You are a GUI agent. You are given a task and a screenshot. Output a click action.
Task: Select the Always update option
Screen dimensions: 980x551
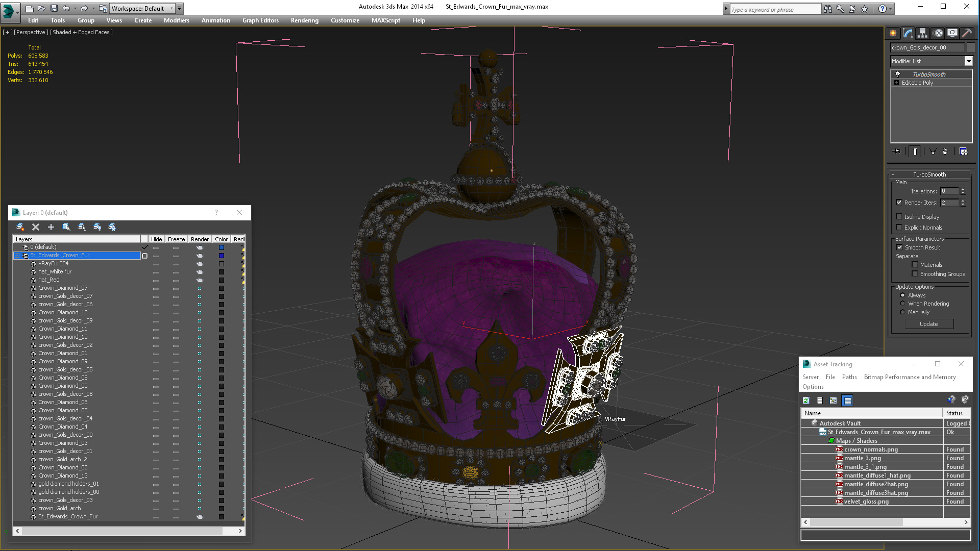[902, 295]
